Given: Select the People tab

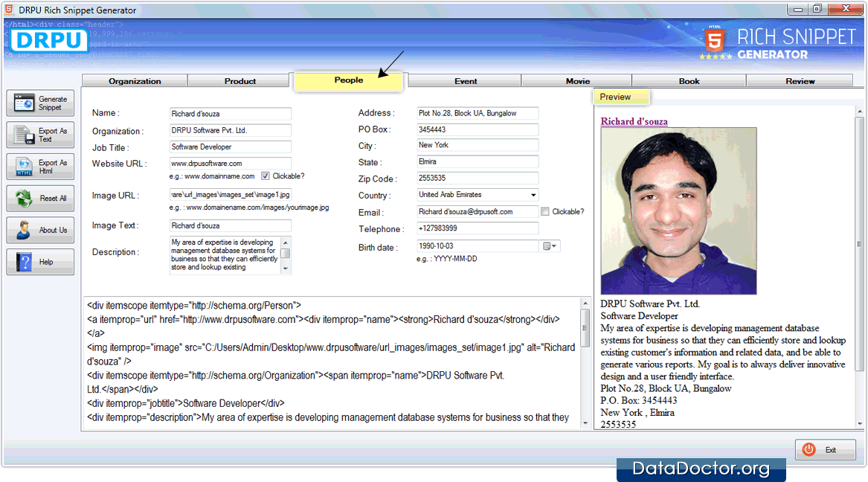Looking at the screenshot, I should point(348,80).
